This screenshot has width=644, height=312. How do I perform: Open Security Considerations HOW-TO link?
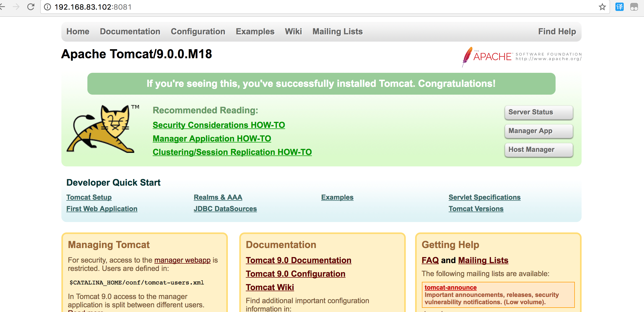219,125
